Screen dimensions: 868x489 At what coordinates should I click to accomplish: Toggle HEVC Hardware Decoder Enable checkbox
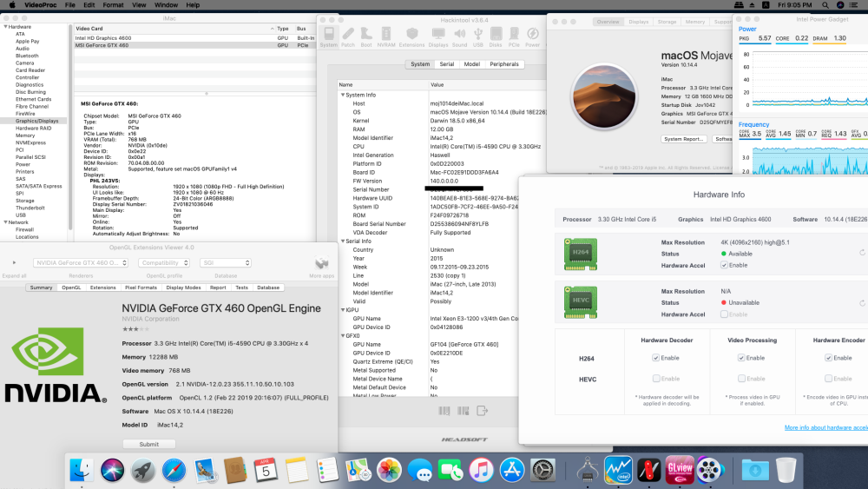[656, 379]
